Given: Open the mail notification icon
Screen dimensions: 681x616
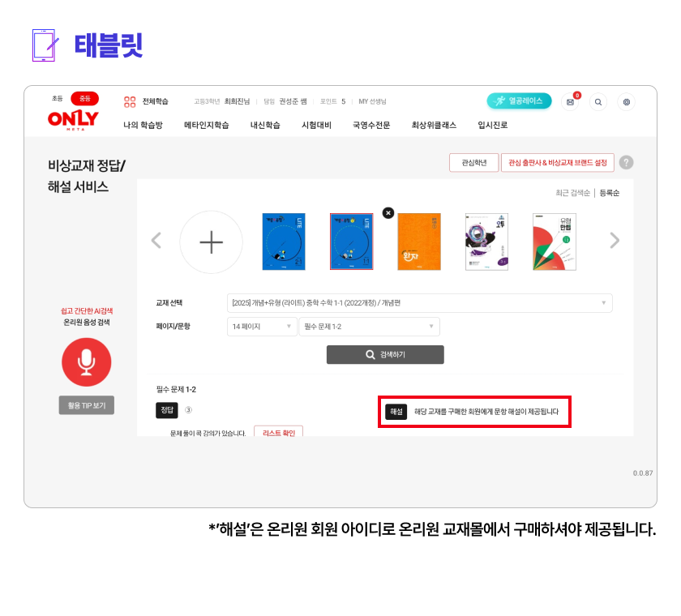Looking at the screenshot, I should tap(570, 102).
